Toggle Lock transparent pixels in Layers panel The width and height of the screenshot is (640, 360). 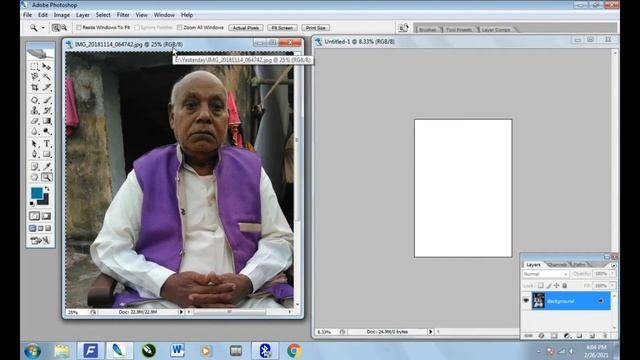pos(540,286)
